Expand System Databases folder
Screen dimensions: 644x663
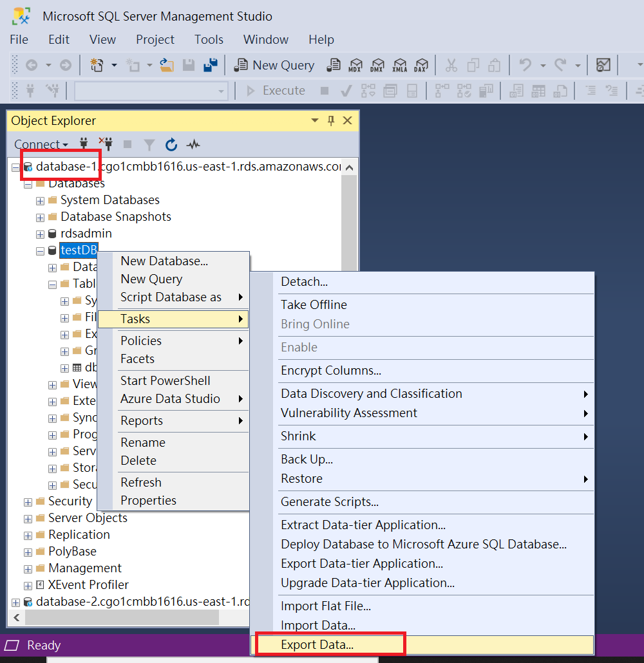40,201
